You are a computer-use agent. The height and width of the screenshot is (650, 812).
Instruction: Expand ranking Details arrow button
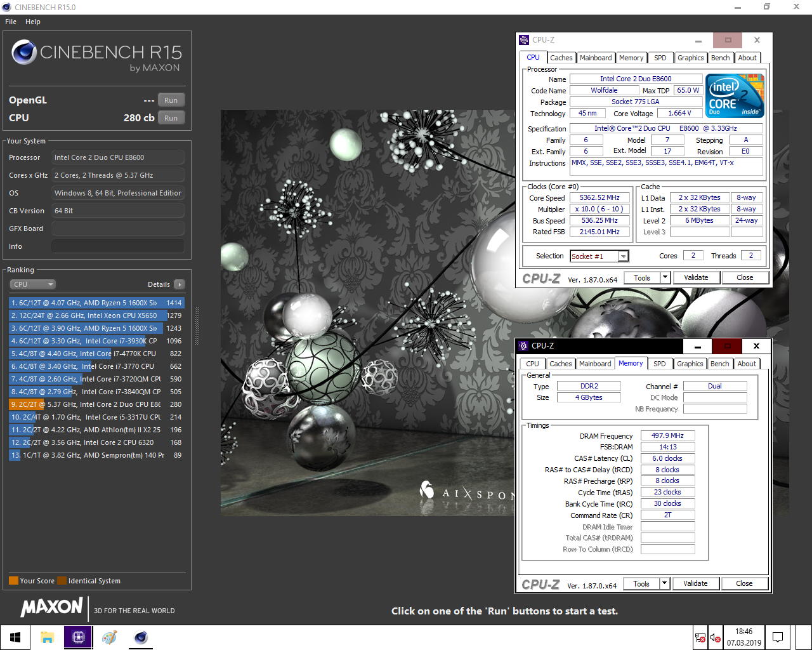pyautogui.click(x=180, y=284)
